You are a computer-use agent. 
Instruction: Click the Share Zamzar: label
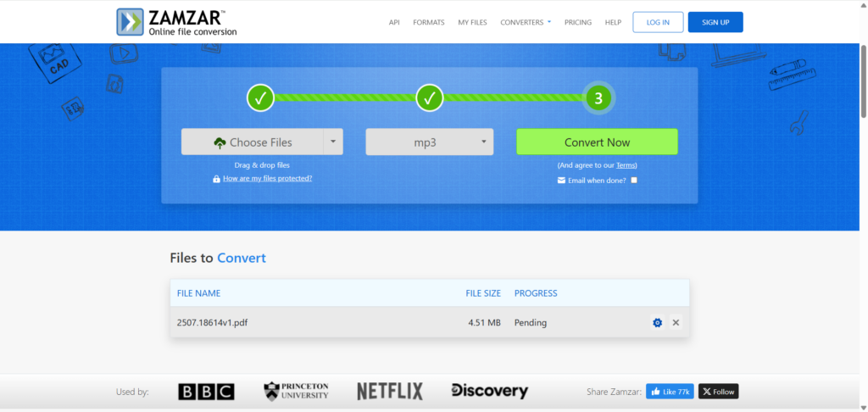614,392
